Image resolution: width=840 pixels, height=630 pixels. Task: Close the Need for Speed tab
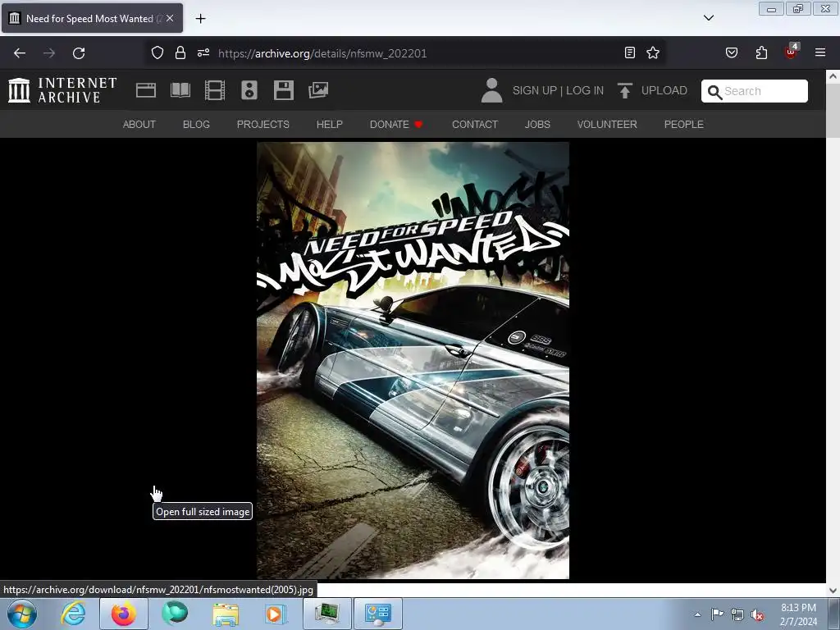(x=170, y=18)
